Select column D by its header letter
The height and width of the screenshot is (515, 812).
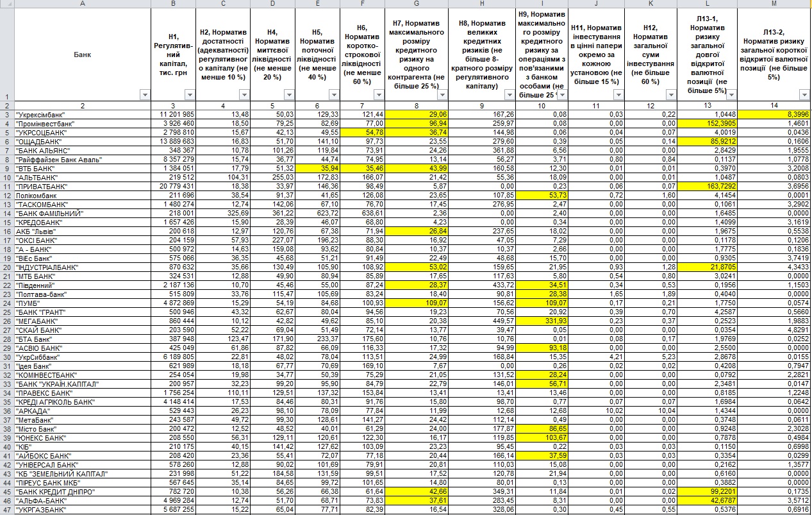click(272, 4)
